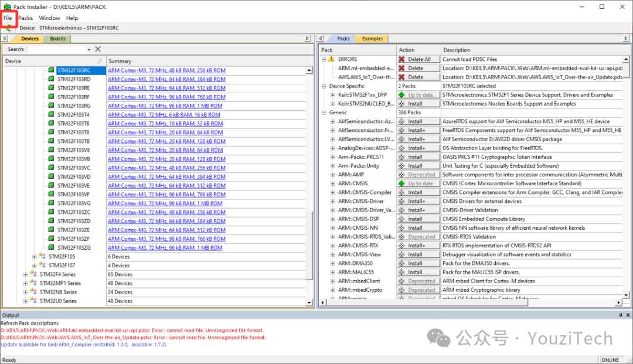
Task: Click the device list vertical scrollbar
Action: pos(309,246)
